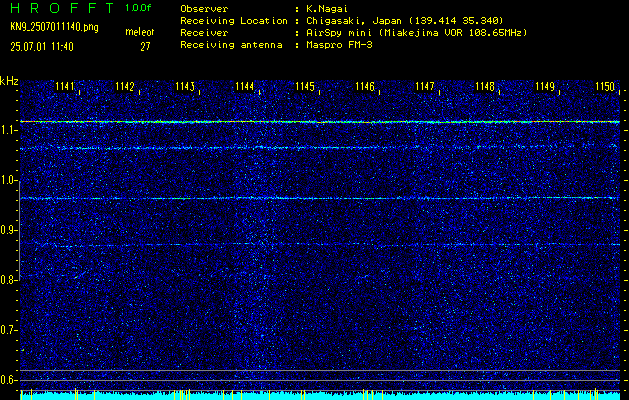Click the spectral line near 0.96 kHz

(x=320, y=198)
